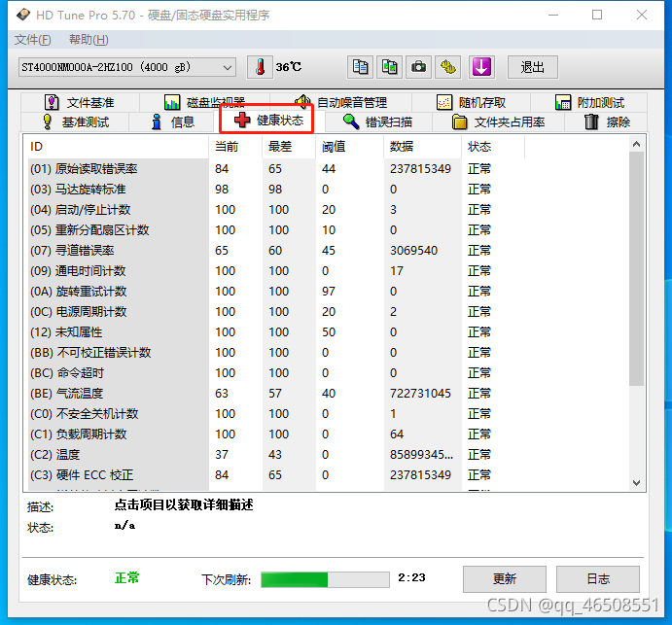Open the 文件(F) menu
672x625 pixels.
pos(32,40)
